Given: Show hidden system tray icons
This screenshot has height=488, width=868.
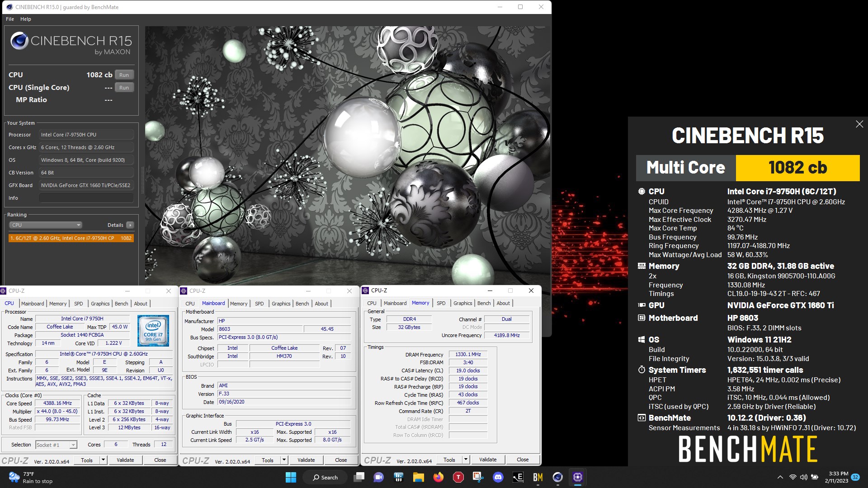Looking at the screenshot, I should 780,478.
